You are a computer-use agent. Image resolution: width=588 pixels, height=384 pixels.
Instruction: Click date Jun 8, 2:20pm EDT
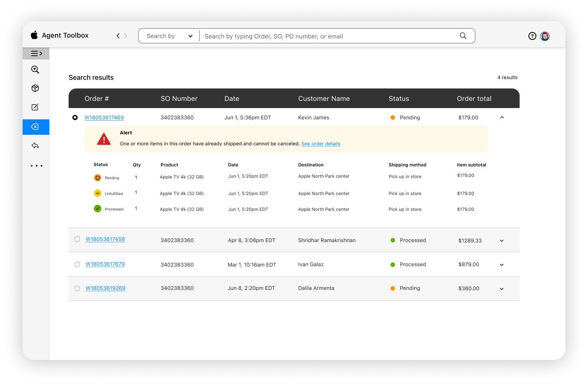[x=251, y=288]
